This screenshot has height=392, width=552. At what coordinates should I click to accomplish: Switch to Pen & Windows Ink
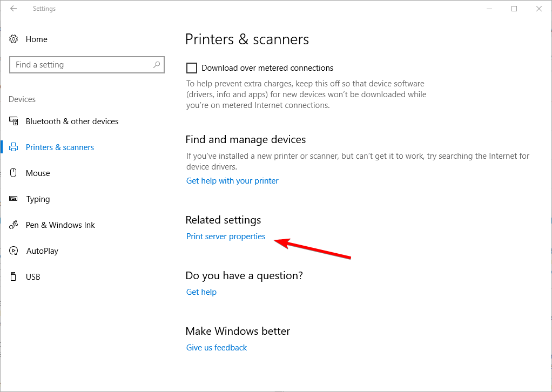[x=60, y=225]
